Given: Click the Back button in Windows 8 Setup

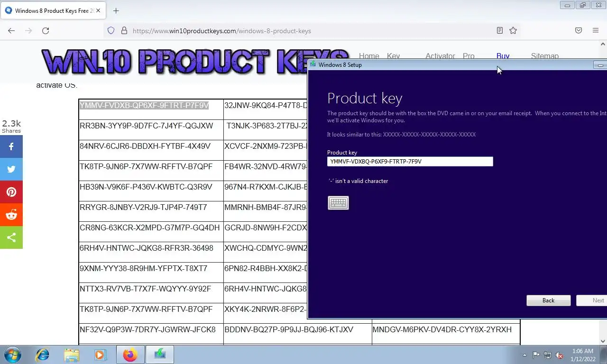Looking at the screenshot, I should tap(548, 300).
